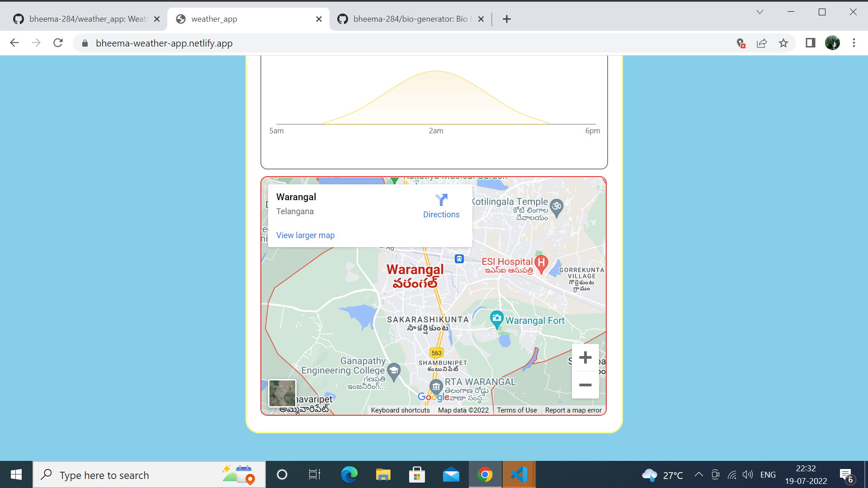Open Mail app from taskbar

(451, 474)
